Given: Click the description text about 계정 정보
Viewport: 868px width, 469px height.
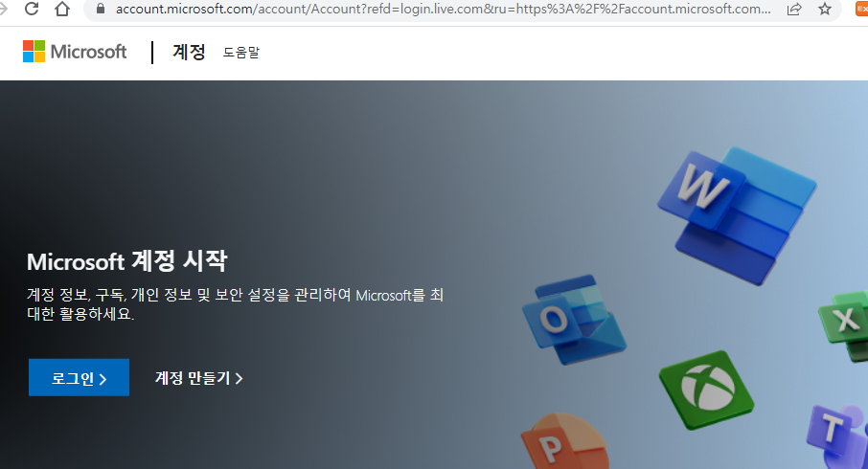Looking at the screenshot, I should [236, 304].
